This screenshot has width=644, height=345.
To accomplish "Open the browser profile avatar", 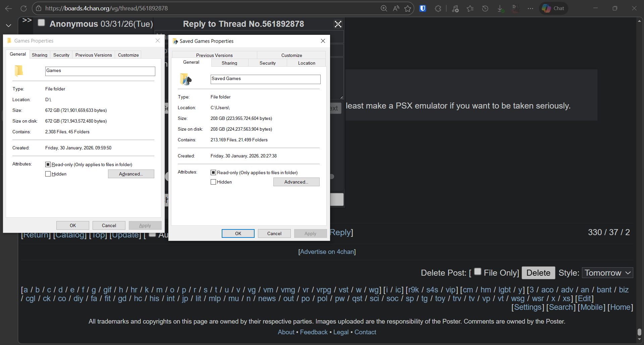I will click(516, 8).
